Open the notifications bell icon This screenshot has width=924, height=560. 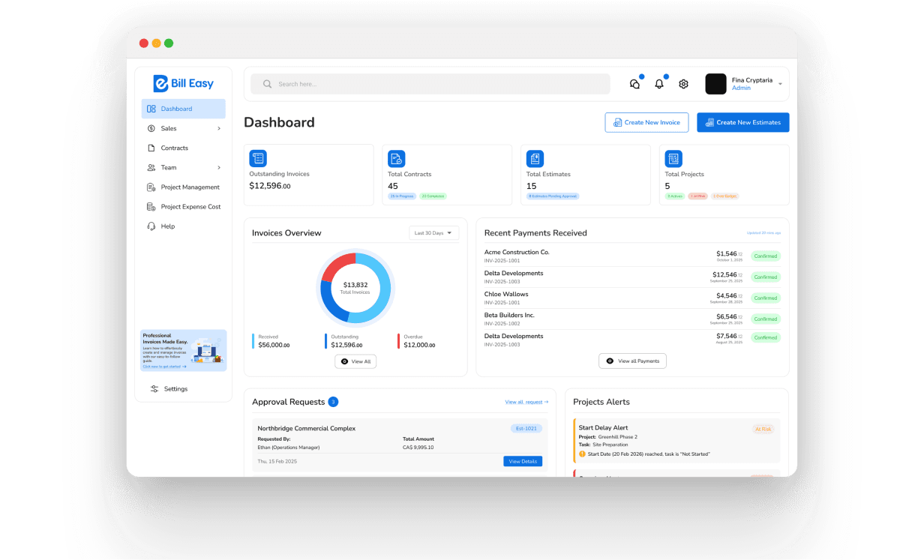(x=659, y=84)
